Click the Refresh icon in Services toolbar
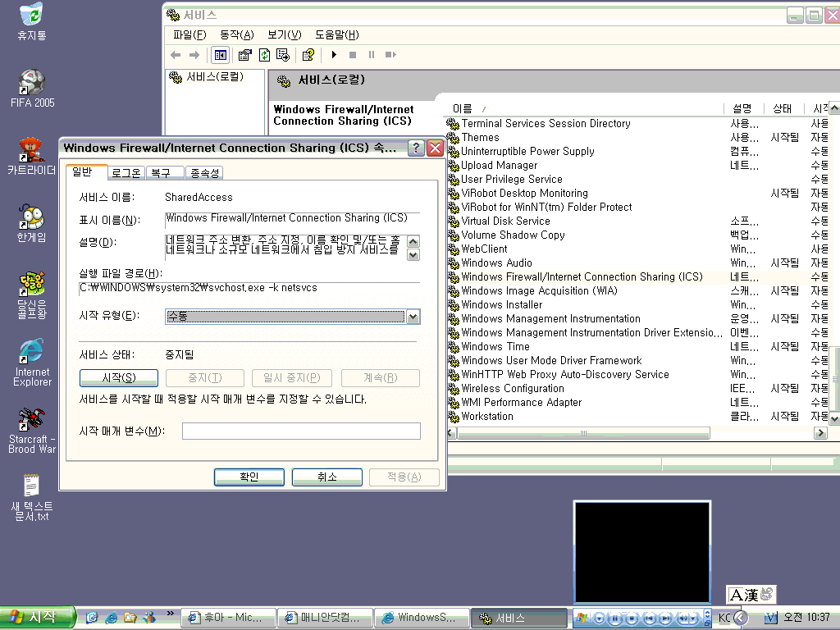This screenshot has height=630, width=840. point(264,55)
